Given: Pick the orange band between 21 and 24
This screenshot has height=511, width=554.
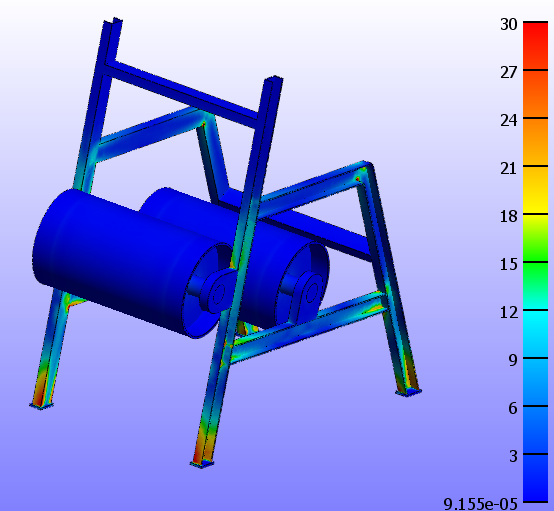Looking at the screenshot, I should [x=535, y=142].
